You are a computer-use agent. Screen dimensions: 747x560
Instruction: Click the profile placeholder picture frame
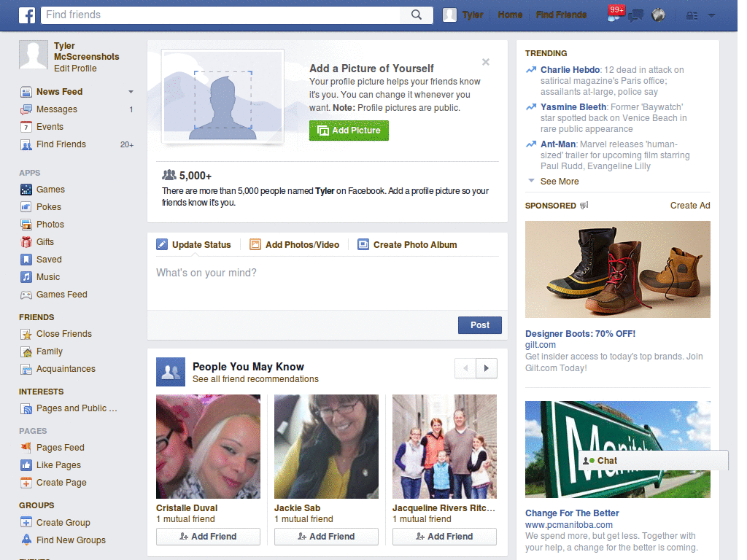coord(223,97)
